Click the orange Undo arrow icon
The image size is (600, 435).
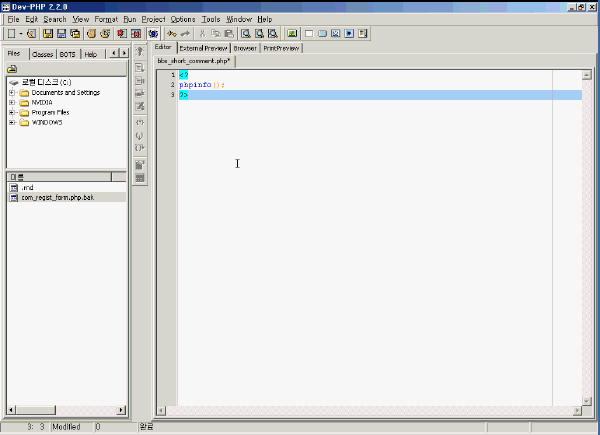tap(171, 34)
